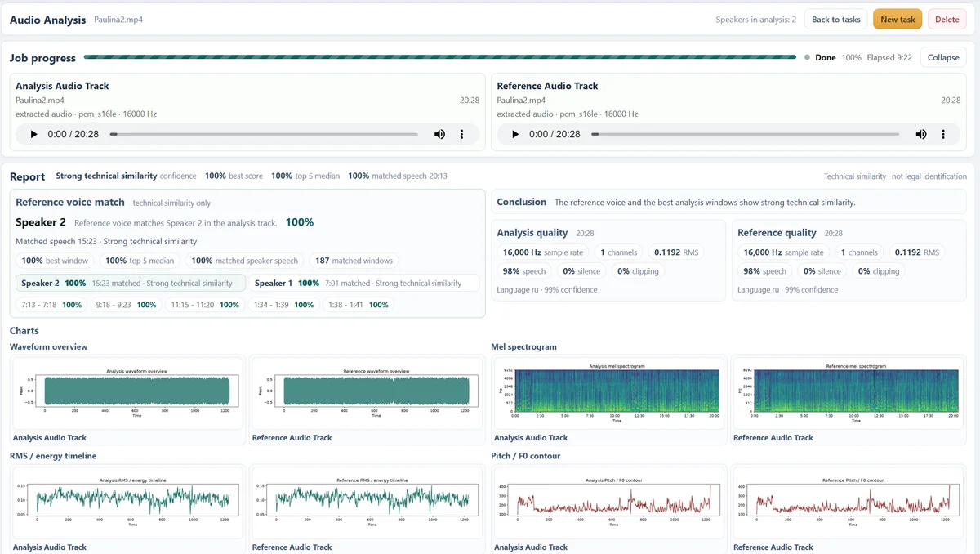
Task: Click the Job progress bar
Action: [x=440, y=57]
